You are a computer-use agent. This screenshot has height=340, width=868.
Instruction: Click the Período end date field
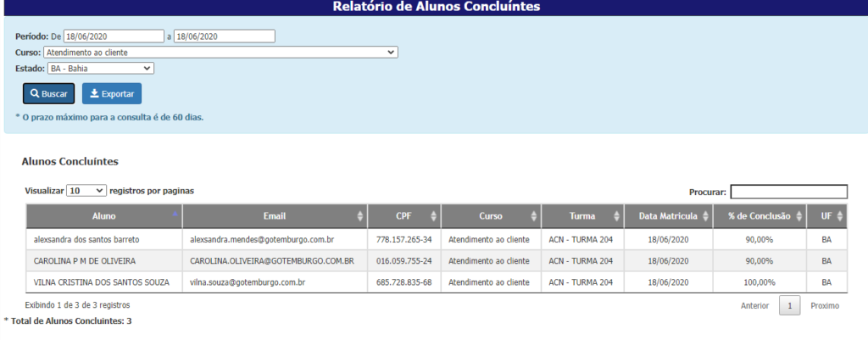tap(224, 36)
